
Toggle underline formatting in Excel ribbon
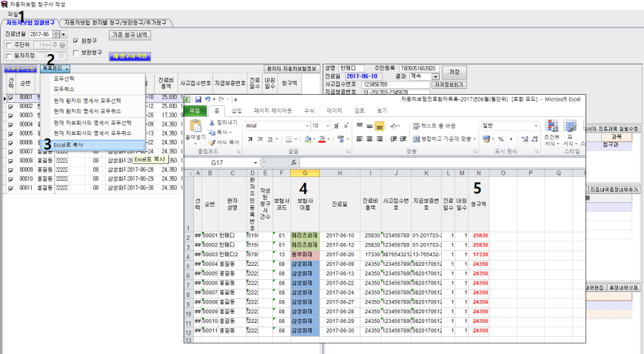pos(270,139)
